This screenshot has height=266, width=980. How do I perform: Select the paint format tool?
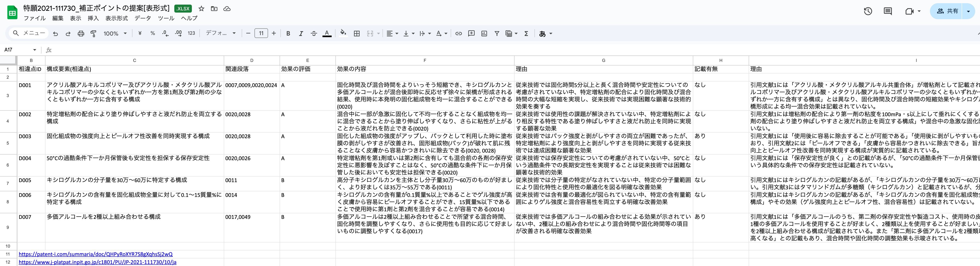pos(93,34)
